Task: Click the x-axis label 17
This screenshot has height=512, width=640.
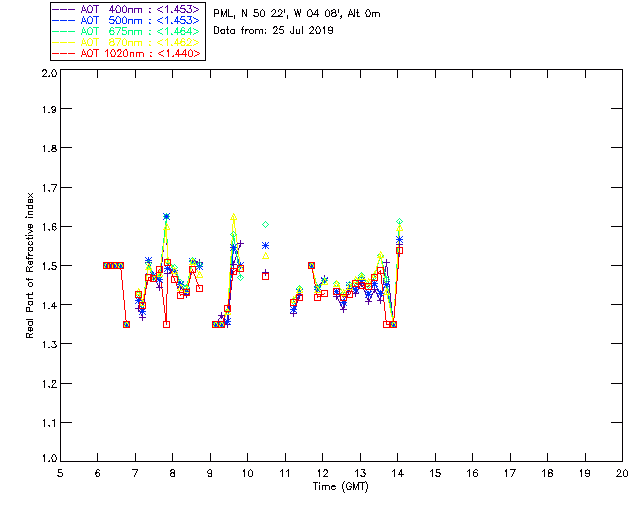Action: point(510,473)
